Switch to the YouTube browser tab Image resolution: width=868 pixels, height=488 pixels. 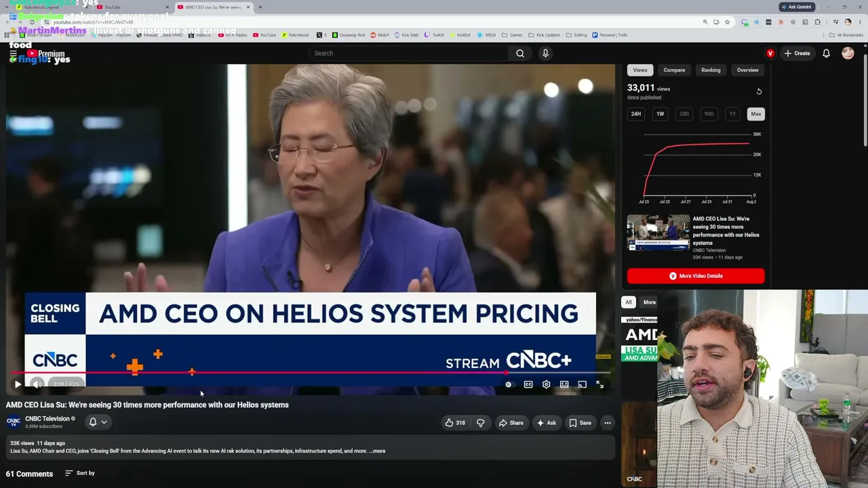(x=132, y=7)
